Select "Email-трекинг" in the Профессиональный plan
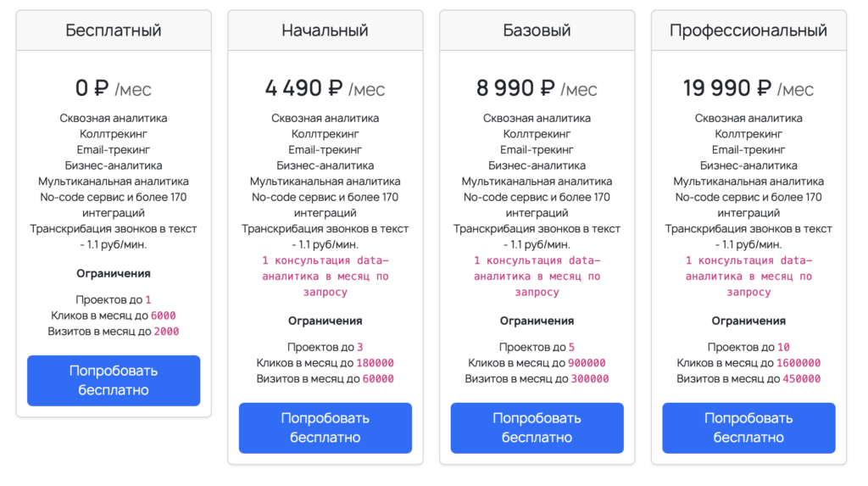The image size is (868, 486). (x=748, y=150)
